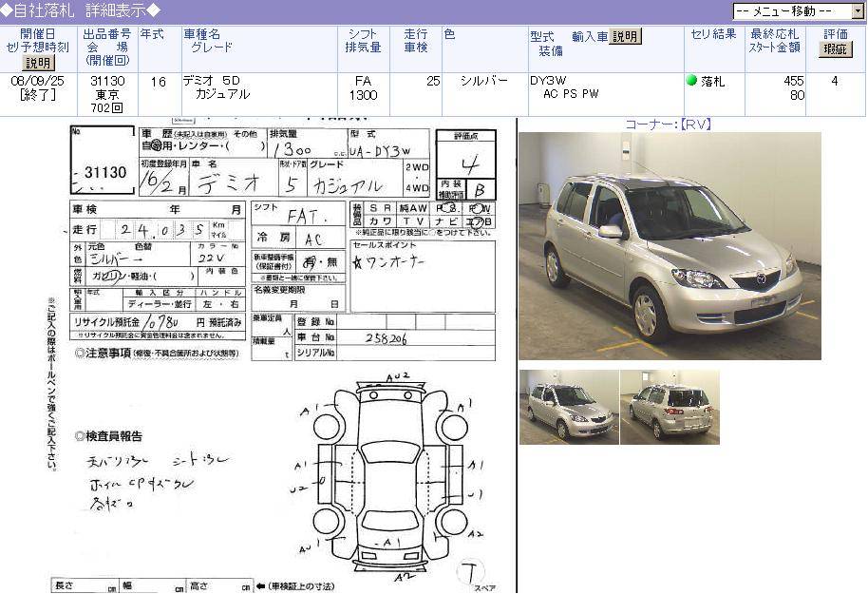Click the シルバー color cell
Viewport: 868px width, 594px height.
click(x=483, y=81)
